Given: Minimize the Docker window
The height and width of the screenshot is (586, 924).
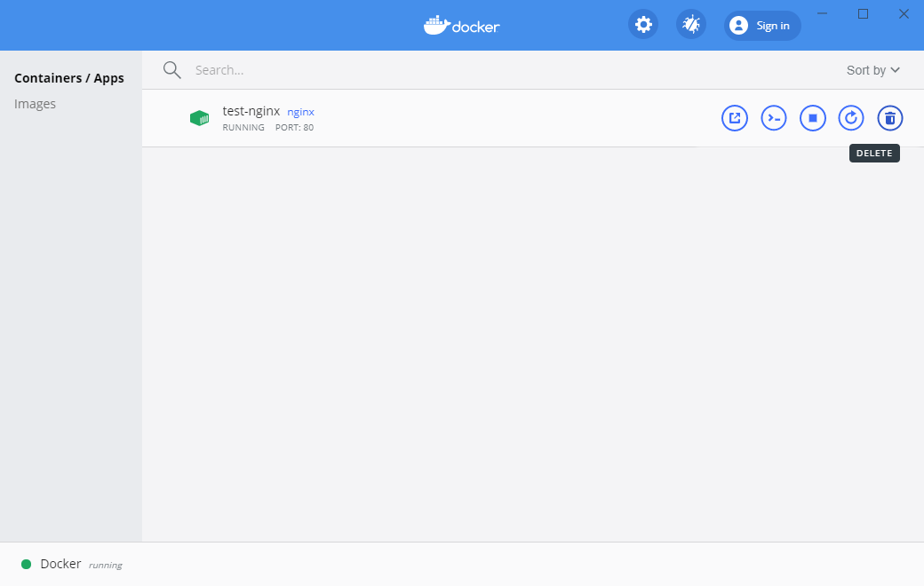Looking at the screenshot, I should pos(822,13).
